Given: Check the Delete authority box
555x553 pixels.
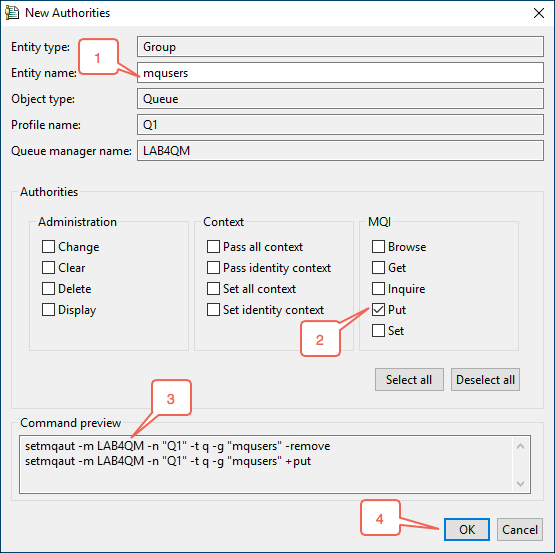Looking at the screenshot, I should pyautogui.click(x=48, y=288).
